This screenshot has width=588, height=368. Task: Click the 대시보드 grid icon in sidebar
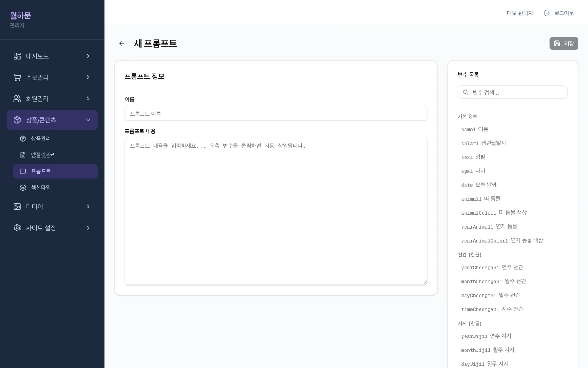coord(17,56)
